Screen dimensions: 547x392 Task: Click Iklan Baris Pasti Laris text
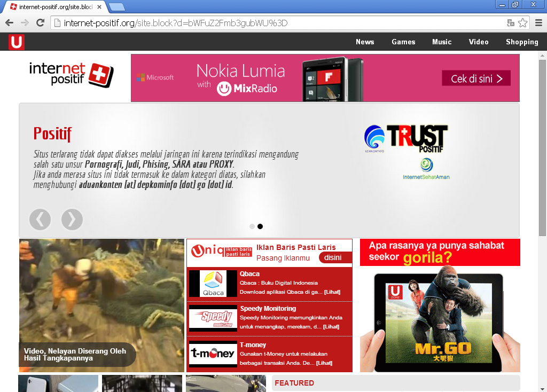tap(296, 247)
